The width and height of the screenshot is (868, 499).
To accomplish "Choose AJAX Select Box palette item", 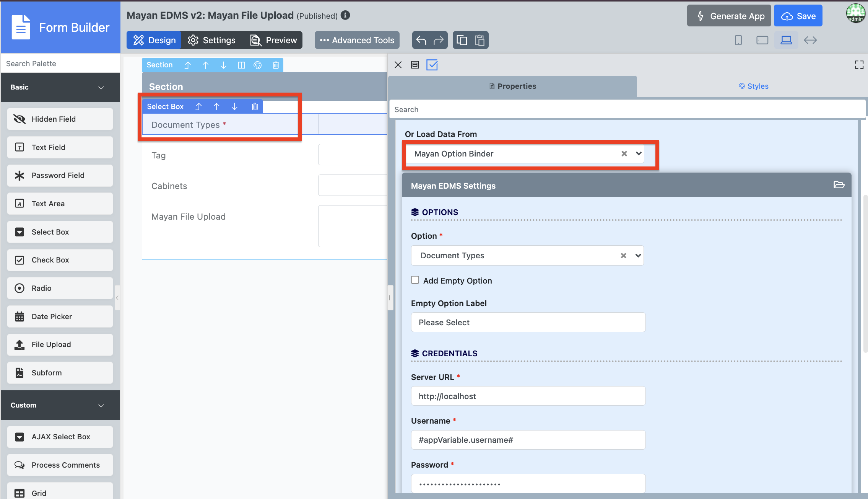I will tap(60, 437).
